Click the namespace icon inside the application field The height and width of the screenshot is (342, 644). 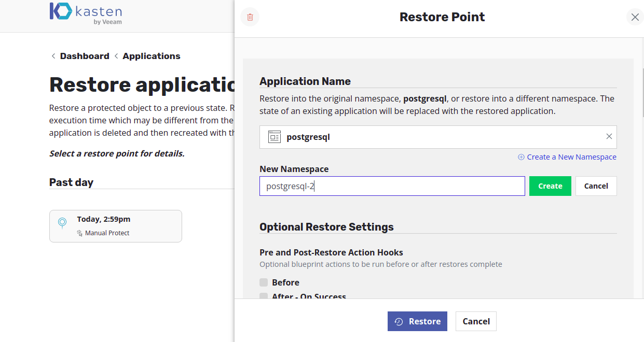[273, 136]
